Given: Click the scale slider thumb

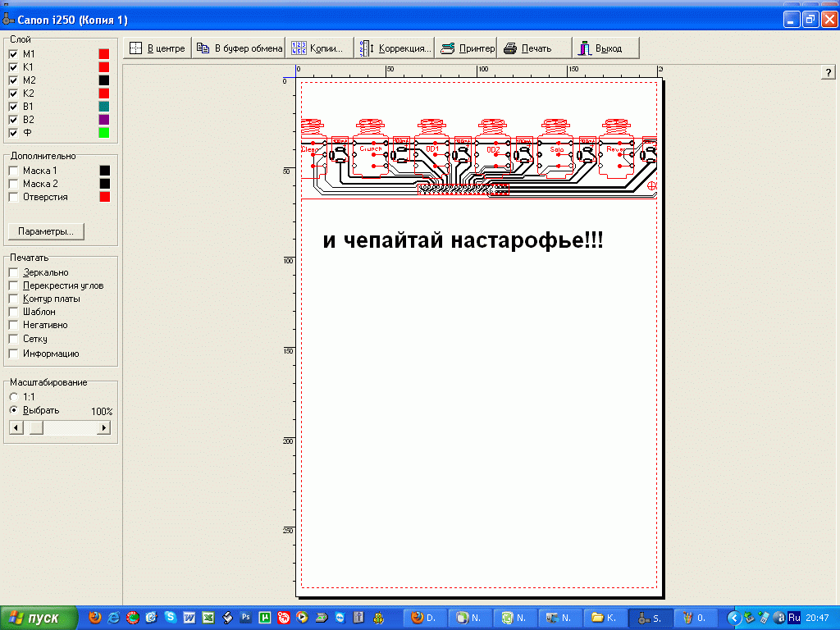Looking at the screenshot, I should point(36,427).
